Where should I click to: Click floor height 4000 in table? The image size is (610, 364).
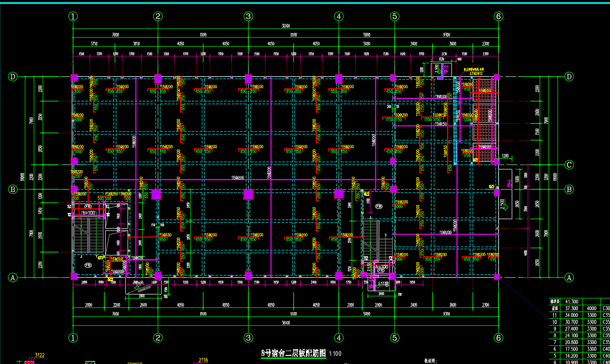tap(591, 309)
